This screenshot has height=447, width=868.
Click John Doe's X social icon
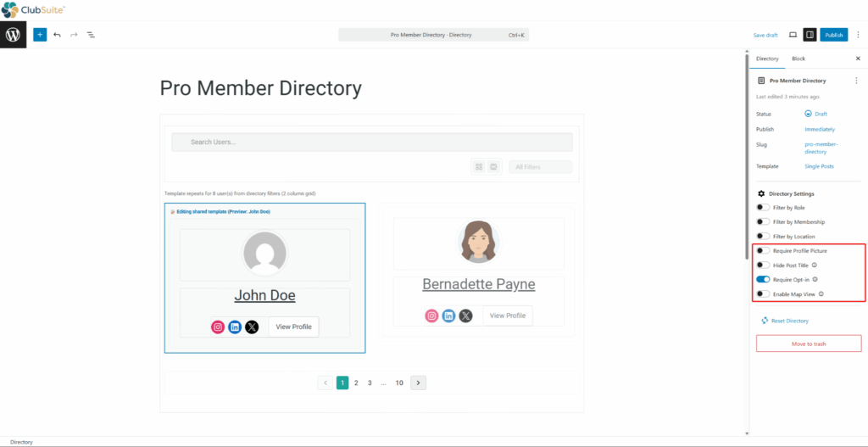point(252,327)
